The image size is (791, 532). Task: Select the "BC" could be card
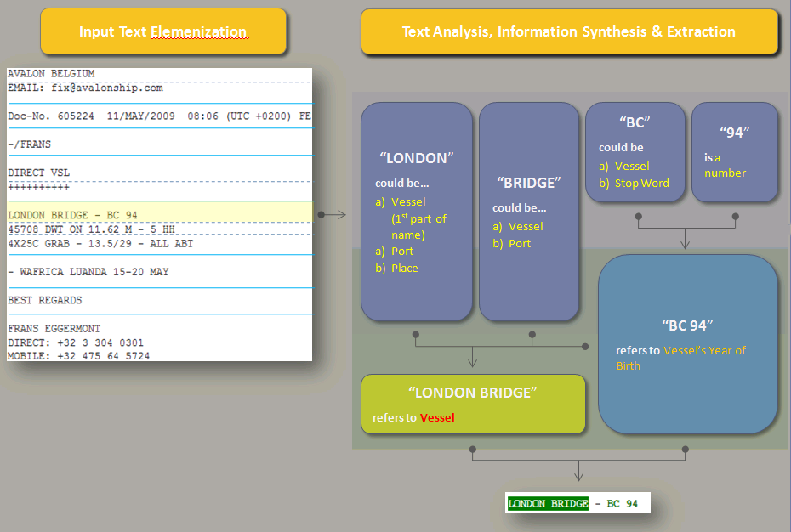click(x=635, y=152)
